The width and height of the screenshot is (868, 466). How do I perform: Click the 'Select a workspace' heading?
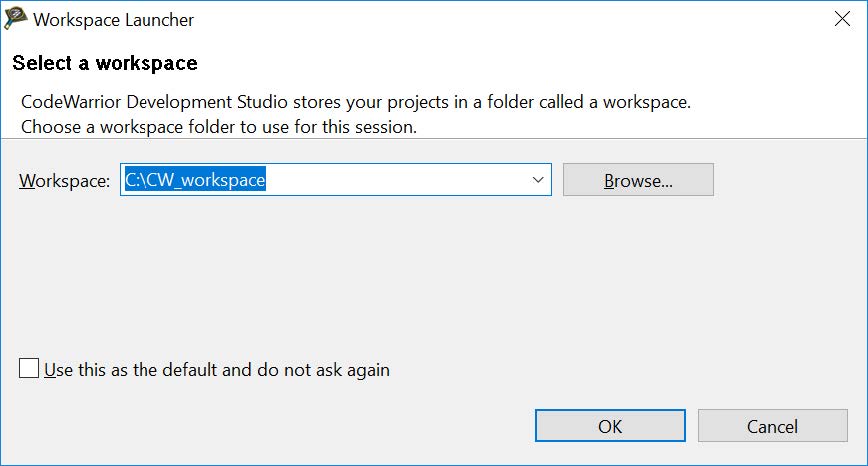point(105,63)
